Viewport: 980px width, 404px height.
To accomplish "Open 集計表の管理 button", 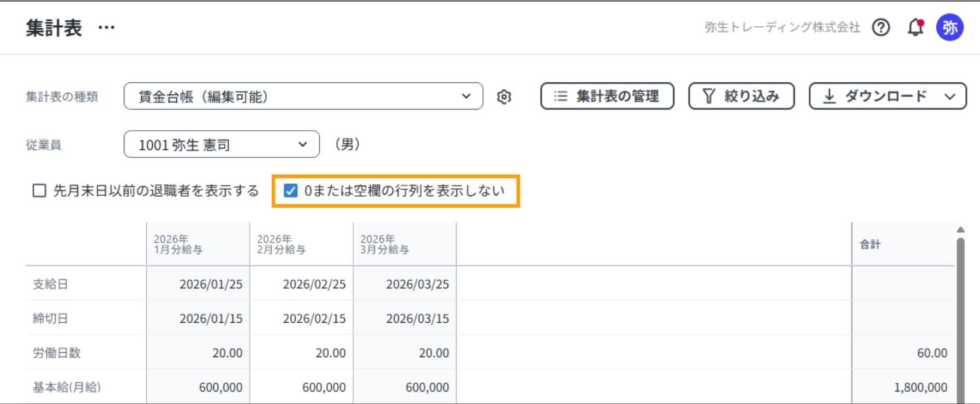I will 607,96.
